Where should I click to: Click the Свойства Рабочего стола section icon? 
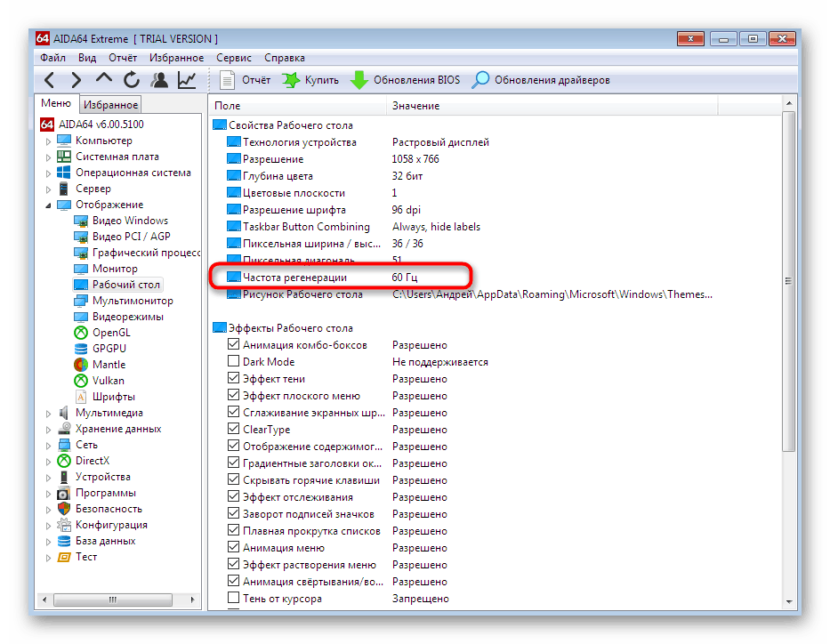219,125
